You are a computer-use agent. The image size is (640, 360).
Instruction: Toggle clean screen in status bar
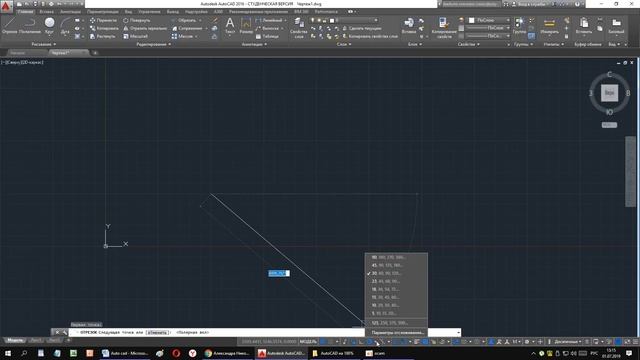click(627, 342)
